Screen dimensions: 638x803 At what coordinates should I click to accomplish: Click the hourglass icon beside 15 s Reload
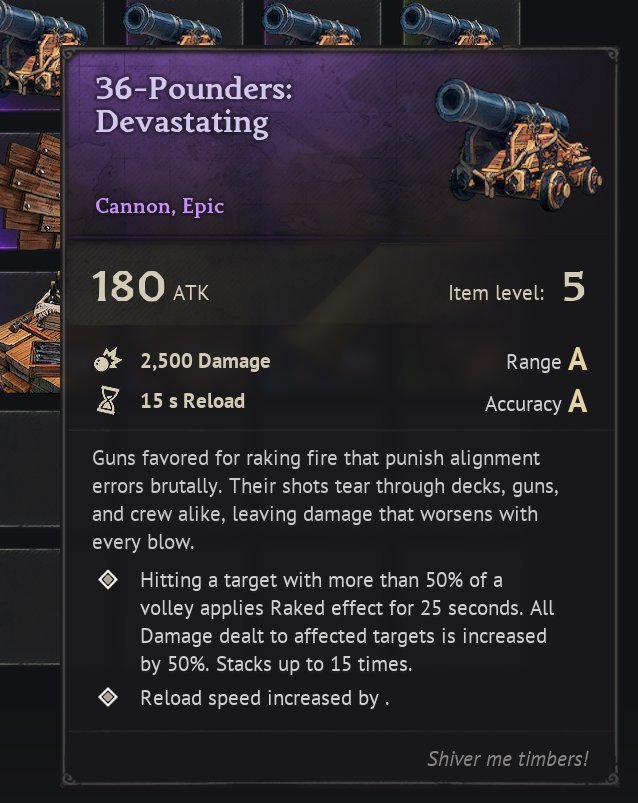[107, 402]
